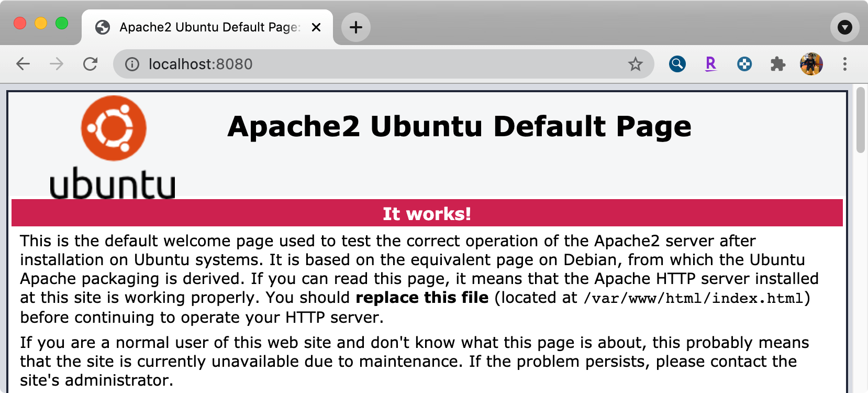Screen dimensions: 868x393
Task: Click the vertical scrollbar thumb
Action: (860, 121)
